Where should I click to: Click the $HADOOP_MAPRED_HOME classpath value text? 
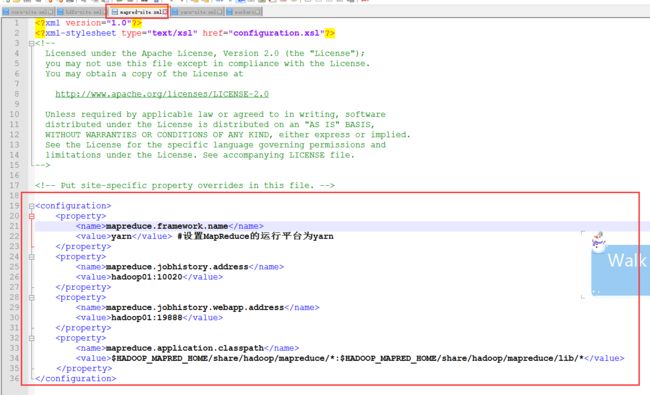347,358
